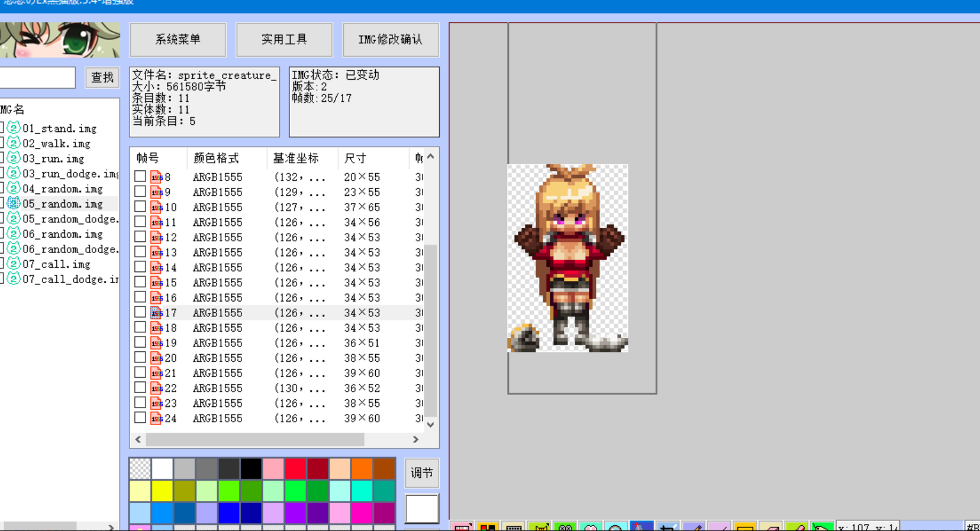Click the highlighted icon beside 05_random.img
The width and height of the screenshot is (980, 531).
[x=14, y=203]
